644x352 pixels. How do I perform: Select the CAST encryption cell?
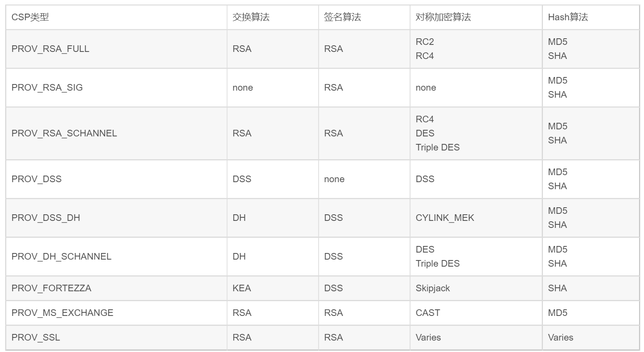[x=428, y=313]
